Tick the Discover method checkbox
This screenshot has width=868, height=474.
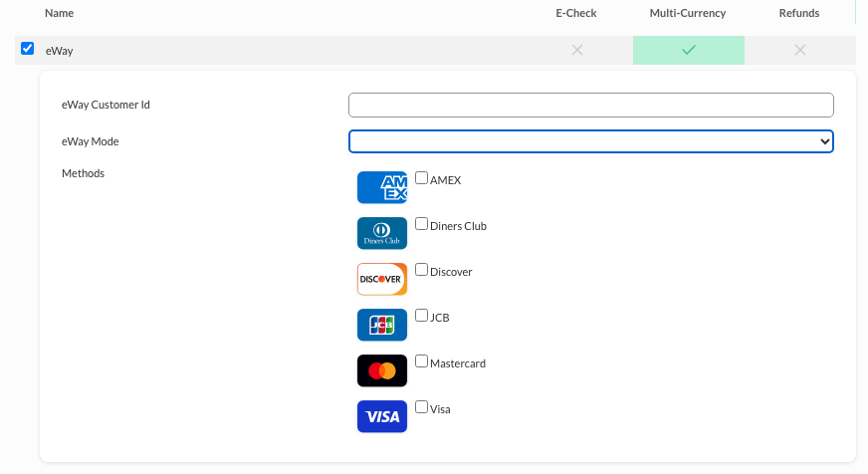[x=421, y=270]
